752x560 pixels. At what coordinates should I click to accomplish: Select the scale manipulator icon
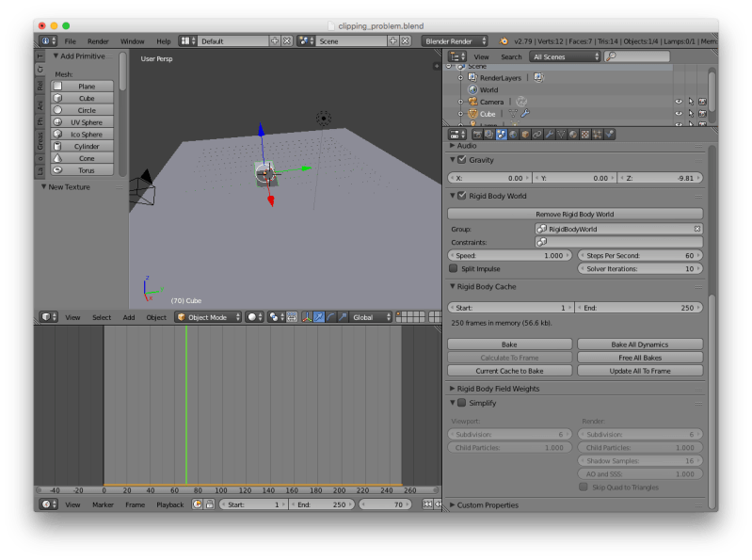pos(343,317)
